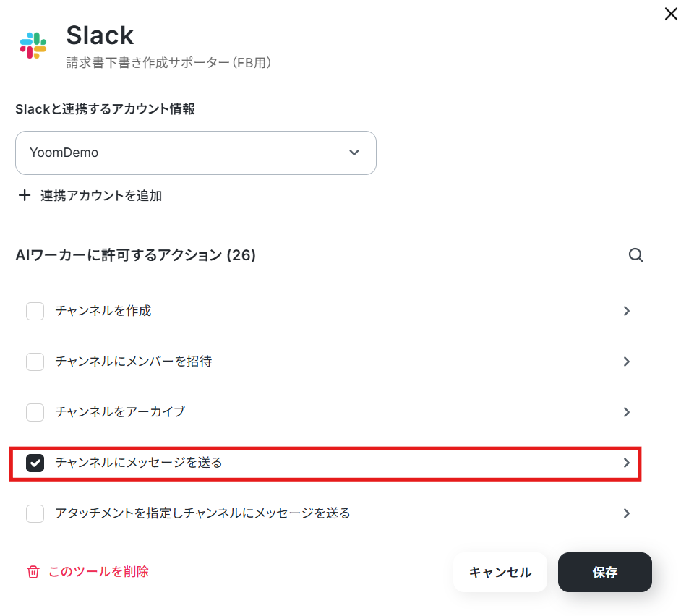Tick the アタッチメントを指定しチャンネルにメッセージを送る checkbox

click(35, 513)
